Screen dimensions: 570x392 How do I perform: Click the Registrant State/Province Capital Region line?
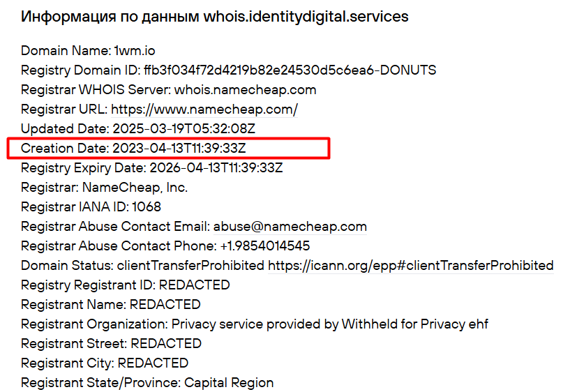(147, 383)
